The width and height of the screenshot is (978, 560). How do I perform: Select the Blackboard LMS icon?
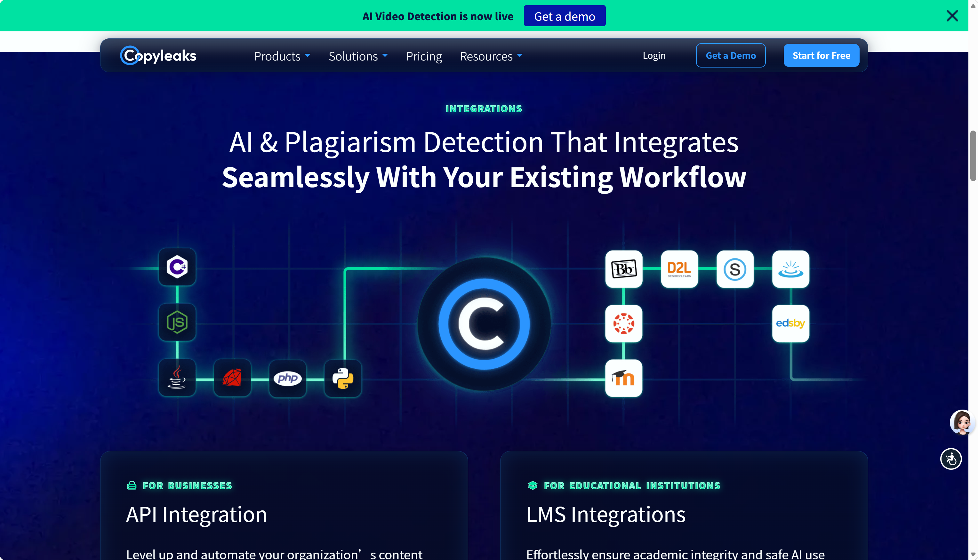point(624,269)
